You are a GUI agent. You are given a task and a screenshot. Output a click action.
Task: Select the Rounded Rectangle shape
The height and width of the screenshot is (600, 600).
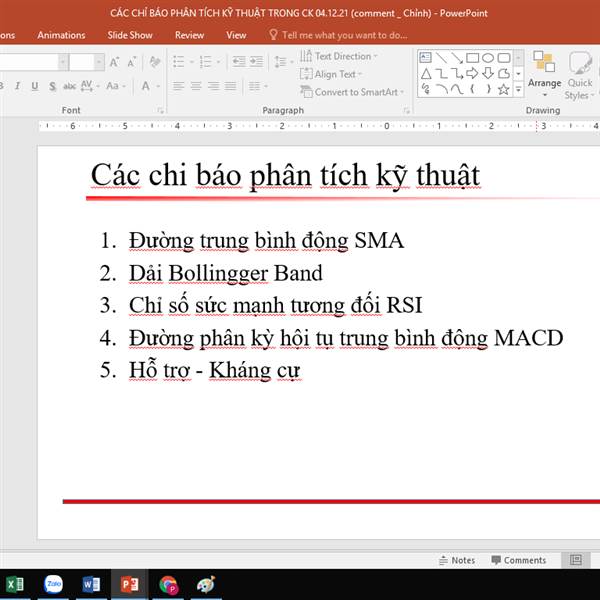click(x=504, y=58)
